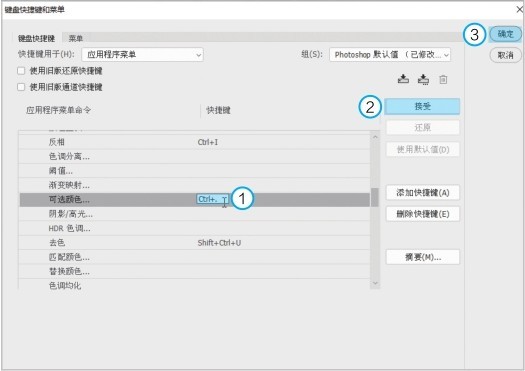This screenshot has width=525, height=371.
Task: Click the 接受 button
Action: [422, 106]
